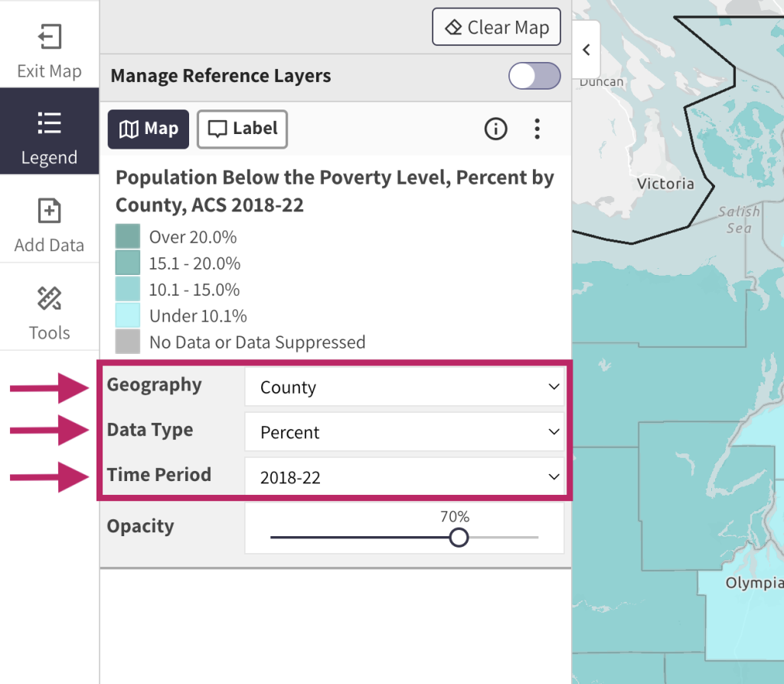This screenshot has height=684, width=784.
Task: Click the Add Data icon
Action: coord(49,211)
